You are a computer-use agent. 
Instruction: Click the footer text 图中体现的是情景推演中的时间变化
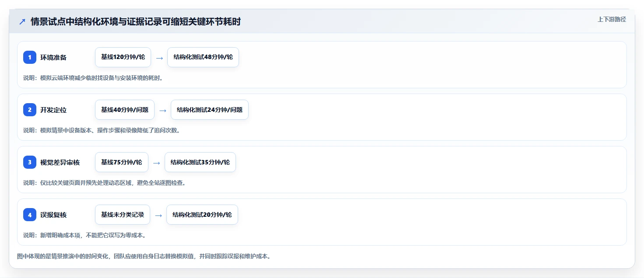click(144, 256)
